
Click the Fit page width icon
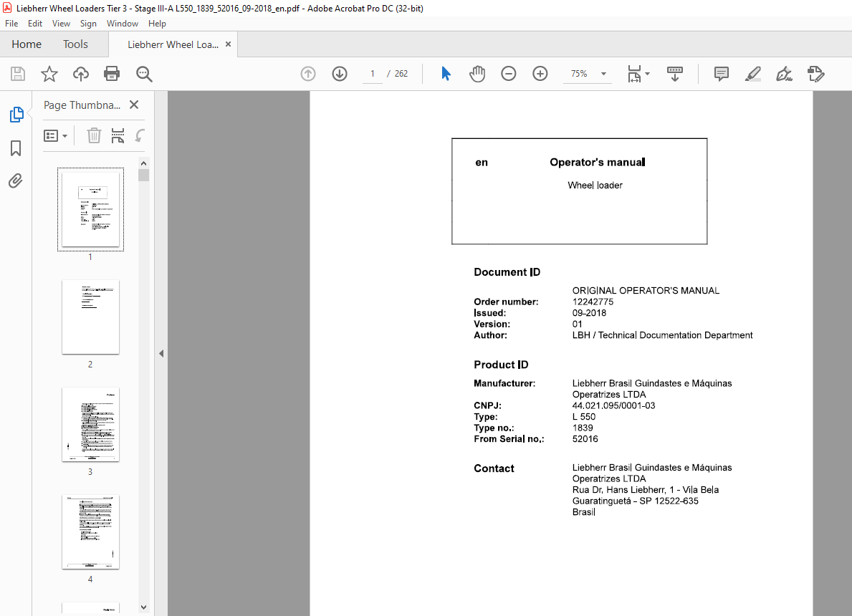tap(634, 74)
